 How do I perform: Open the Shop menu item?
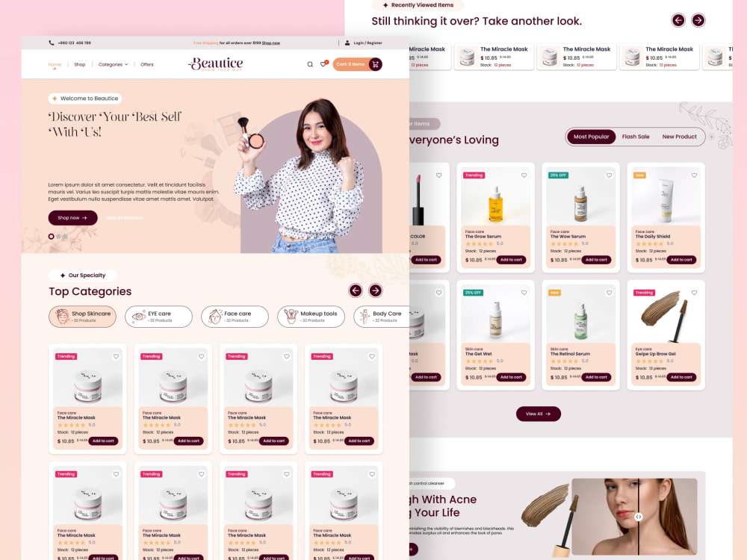[80, 64]
